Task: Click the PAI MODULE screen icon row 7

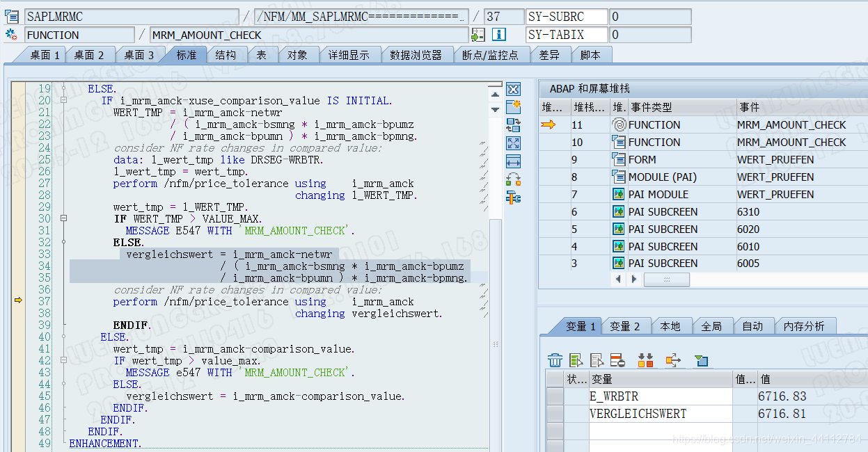Action: pyautogui.click(x=619, y=194)
